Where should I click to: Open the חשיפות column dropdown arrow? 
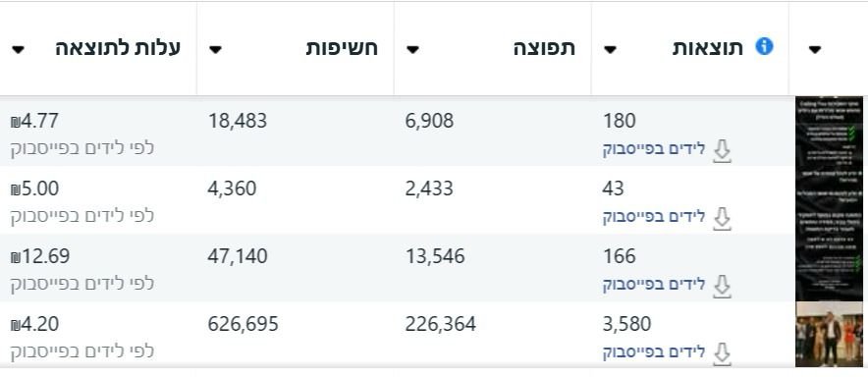(215, 50)
